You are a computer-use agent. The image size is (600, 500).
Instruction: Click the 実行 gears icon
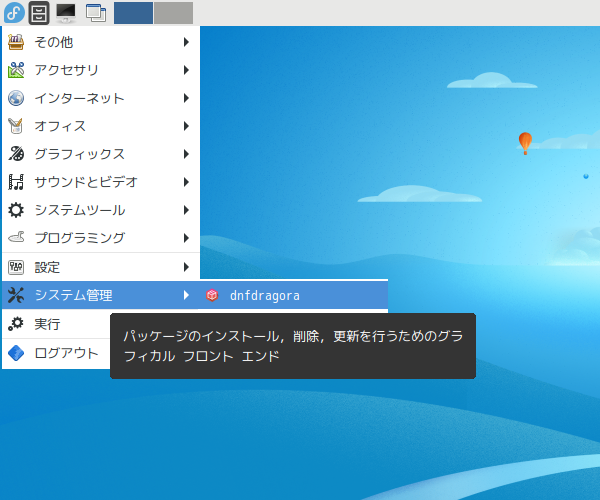pos(16,324)
